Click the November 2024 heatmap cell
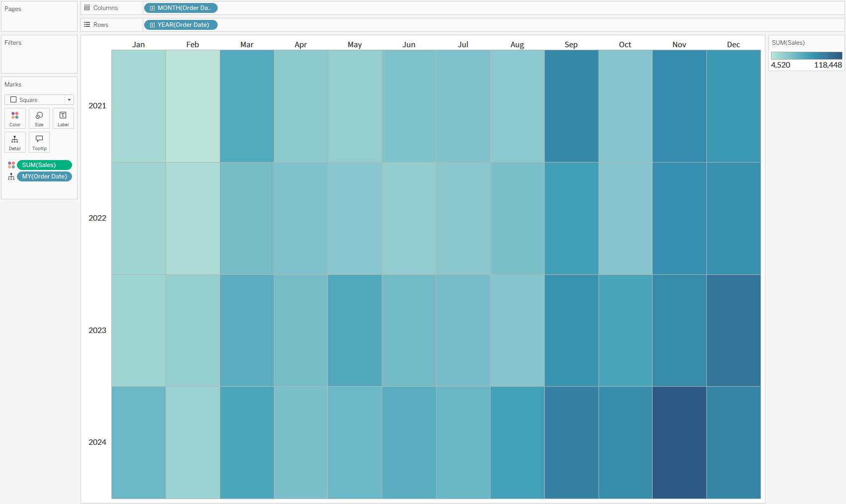Image resolution: width=846 pixels, height=504 pixels. pos(679,442)
